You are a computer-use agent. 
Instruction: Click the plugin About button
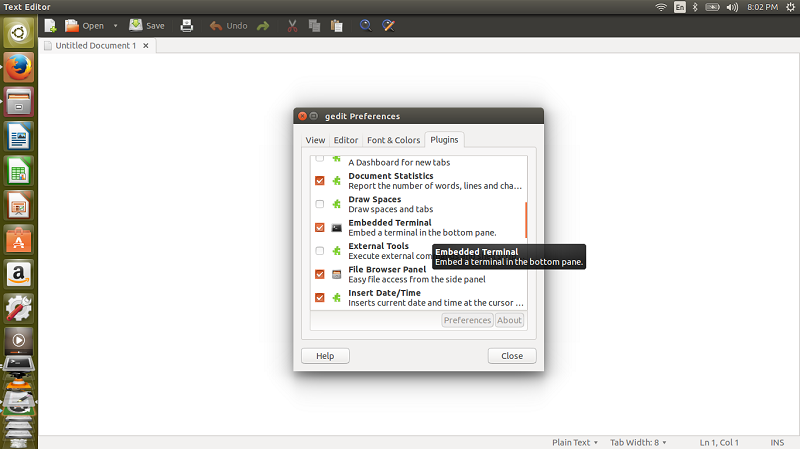click(x=509, y=320)
